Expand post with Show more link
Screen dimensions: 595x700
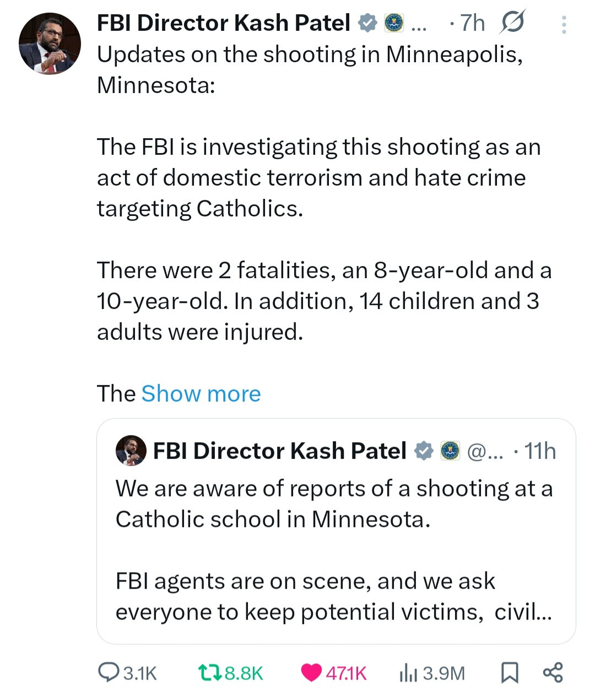201,394
